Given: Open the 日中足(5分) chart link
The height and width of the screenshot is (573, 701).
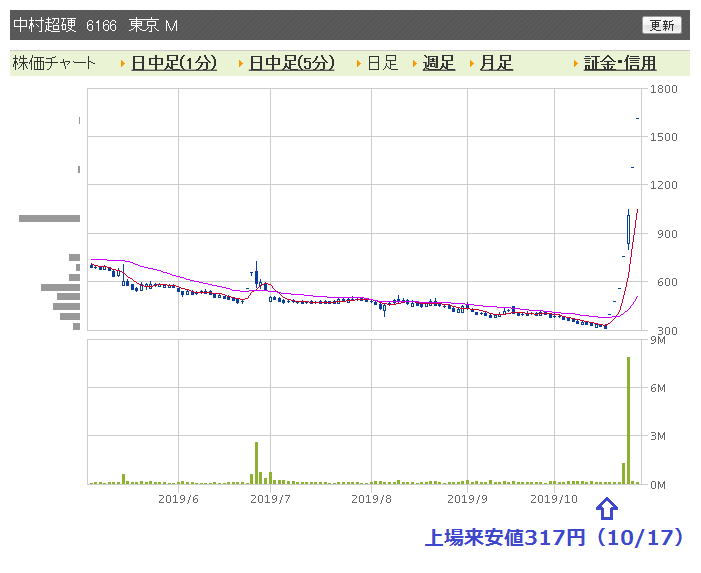Looking at the screenshot, I should (291, 63).
